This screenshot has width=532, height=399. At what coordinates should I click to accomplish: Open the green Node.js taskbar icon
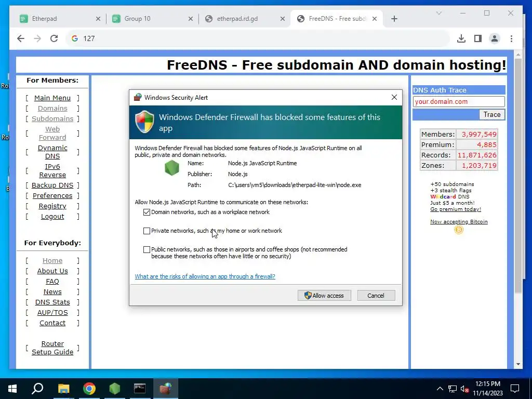[x=115, y=389]
